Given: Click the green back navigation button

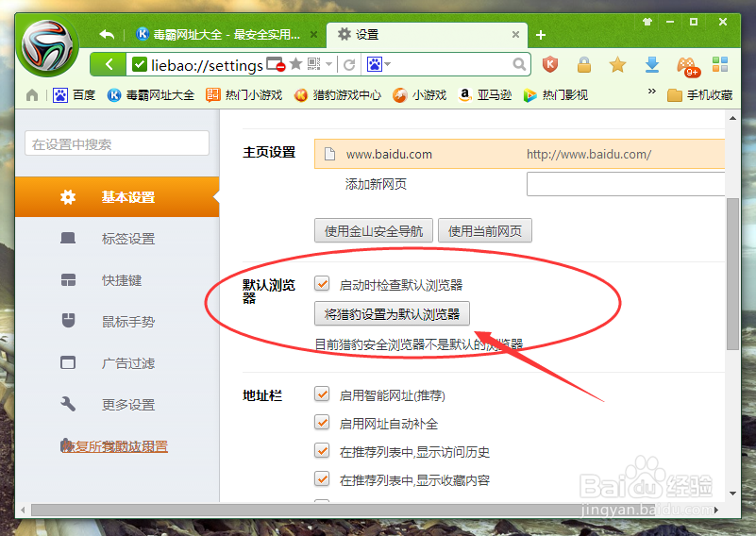Looking at the screenshot, I should pos(109,64).
